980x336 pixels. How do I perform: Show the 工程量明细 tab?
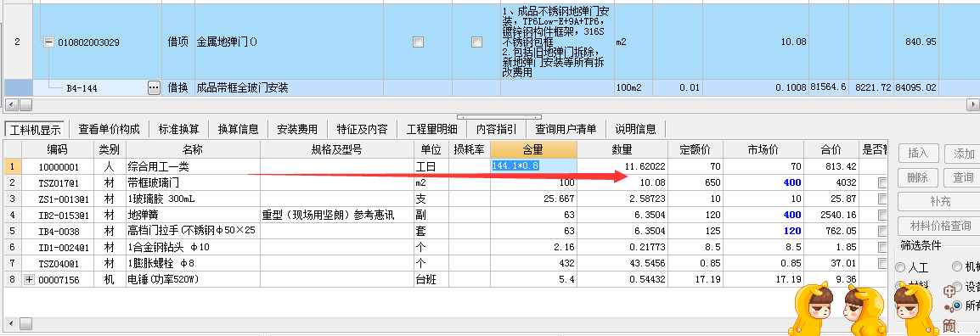(432, 130)
